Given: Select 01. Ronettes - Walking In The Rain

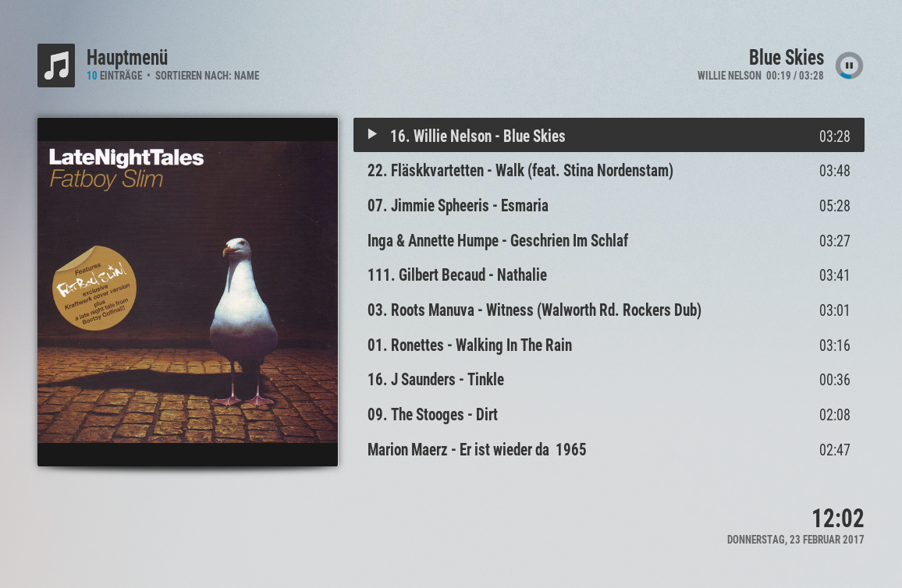Looking at the screenshot, I should click(x=609, y=345).
